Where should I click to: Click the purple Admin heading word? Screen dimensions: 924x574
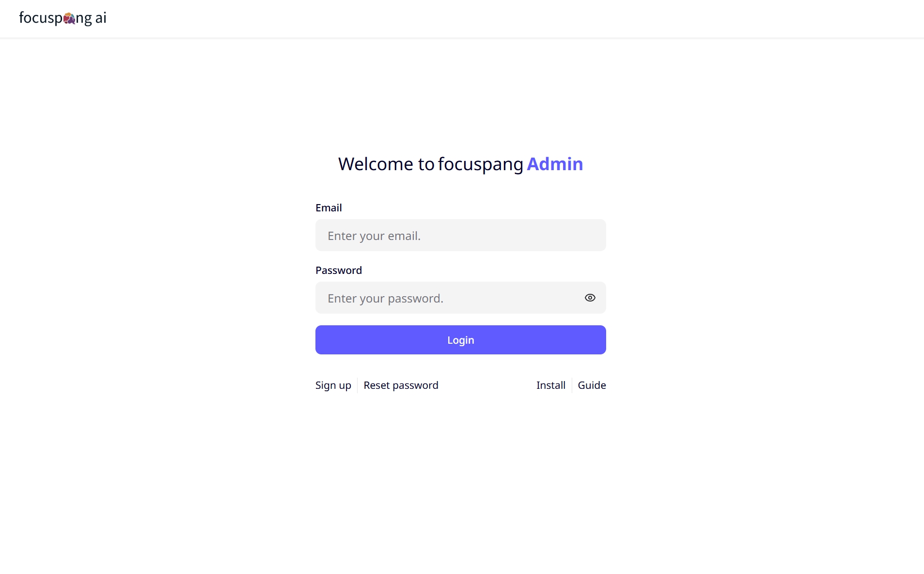pos(555,164)
